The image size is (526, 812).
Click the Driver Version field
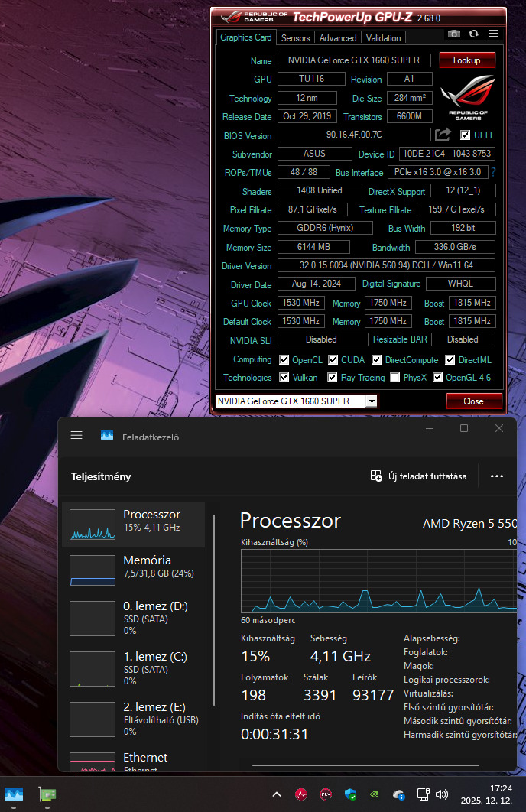[386, 265]
